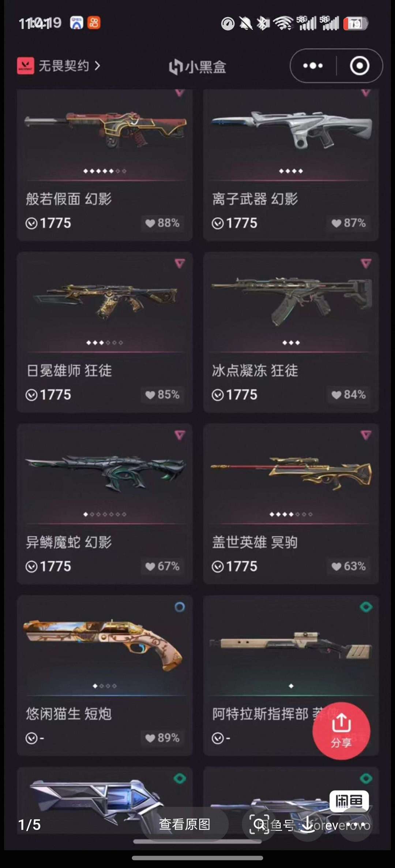Image resolution: width=395 pixels, height=868 pixels.
Task: Tap the image search scan icon
Action: [x=259, y=824]
